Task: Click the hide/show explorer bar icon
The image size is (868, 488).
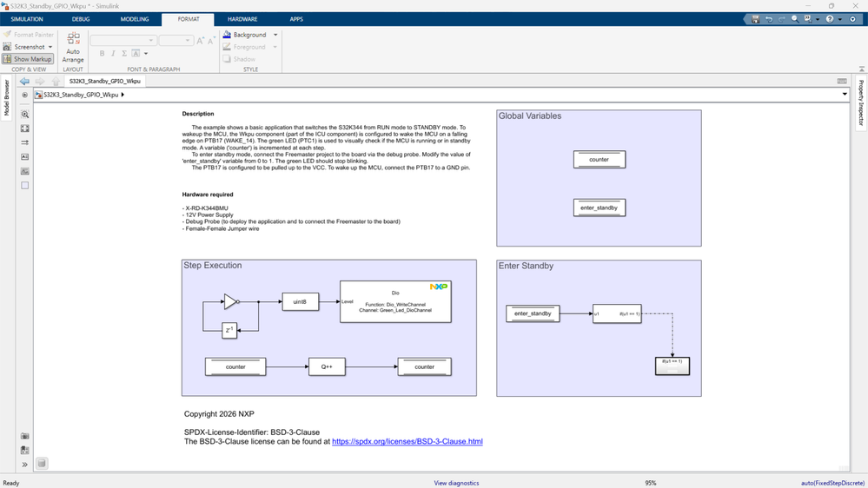Action: point(25,95)
